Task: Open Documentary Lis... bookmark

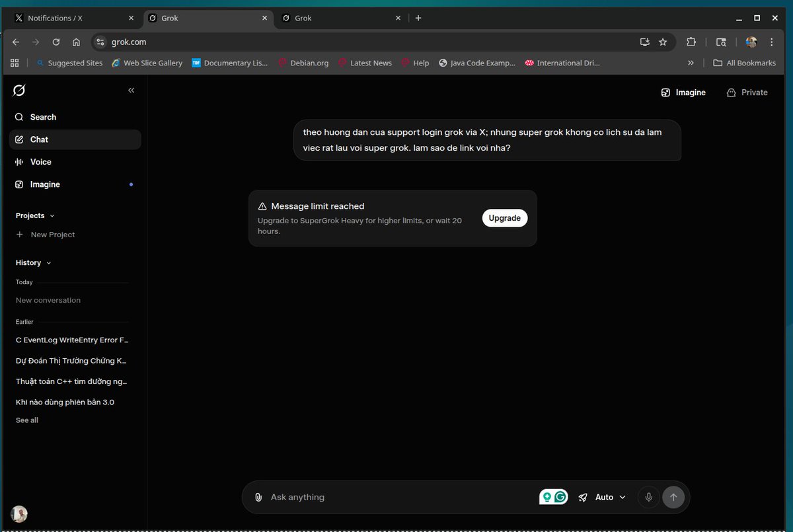Action: 230,63
